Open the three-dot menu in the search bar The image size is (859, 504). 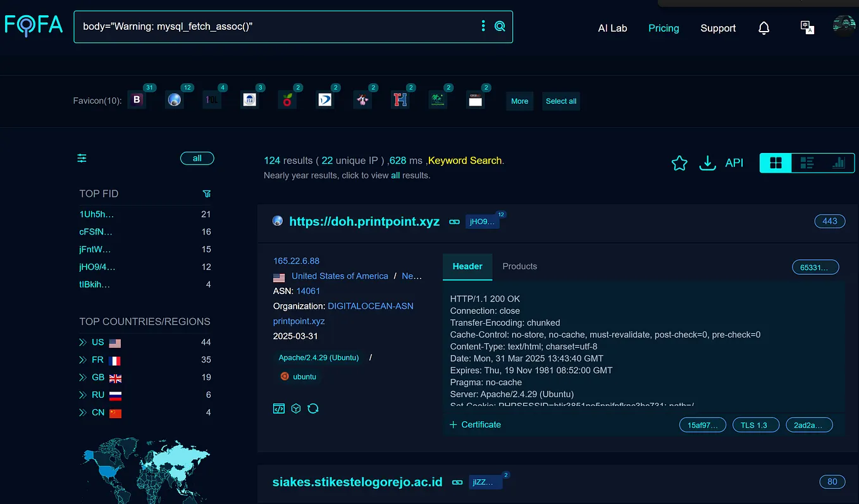click(x=483, y=26)
